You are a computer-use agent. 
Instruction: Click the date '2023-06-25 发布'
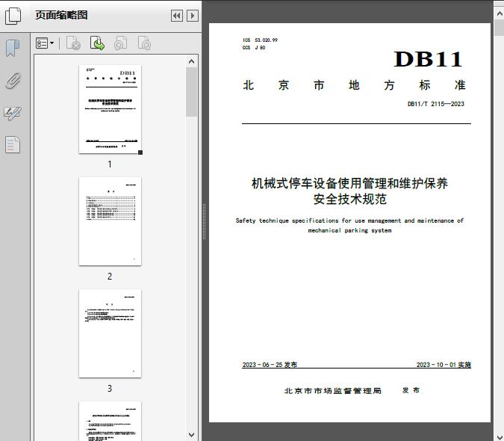click(x=270, y=365)
